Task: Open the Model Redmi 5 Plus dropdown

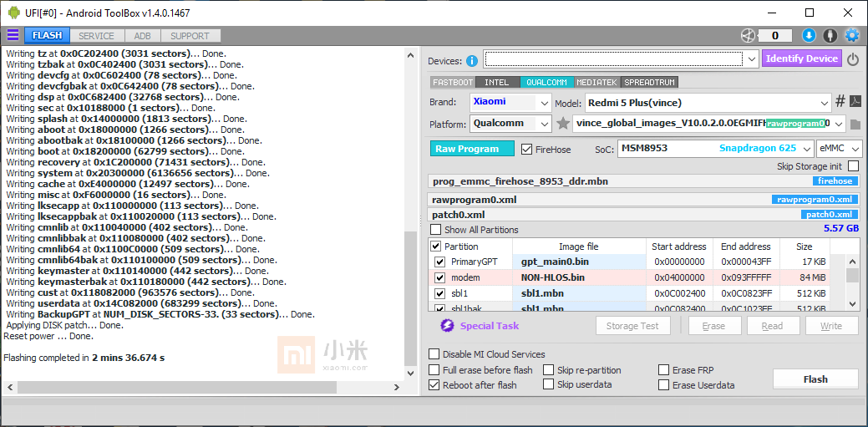Action: pyautogui.click(x=825, y=103)
